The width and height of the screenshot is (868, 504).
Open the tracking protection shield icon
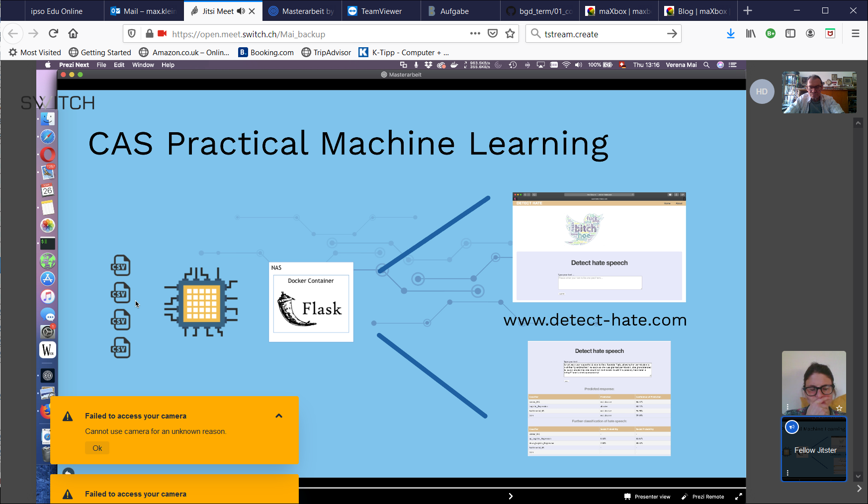131,33
